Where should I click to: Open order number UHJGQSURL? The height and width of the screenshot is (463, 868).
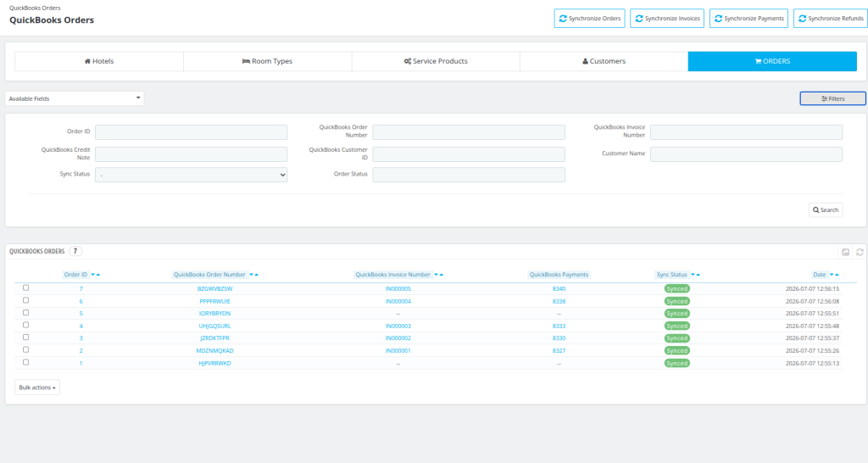[x=214, y=326]
